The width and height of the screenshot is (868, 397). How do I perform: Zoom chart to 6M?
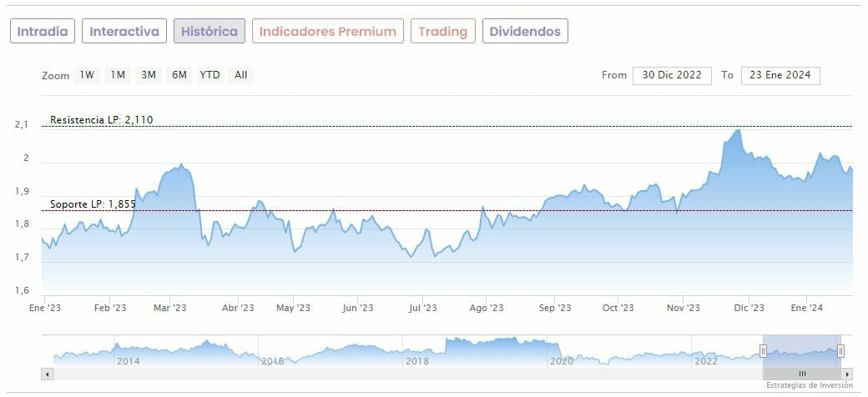(179, 75)
